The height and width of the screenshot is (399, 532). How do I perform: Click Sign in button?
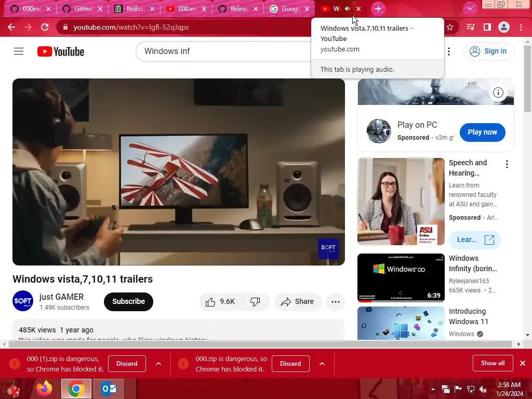(488, 51)
